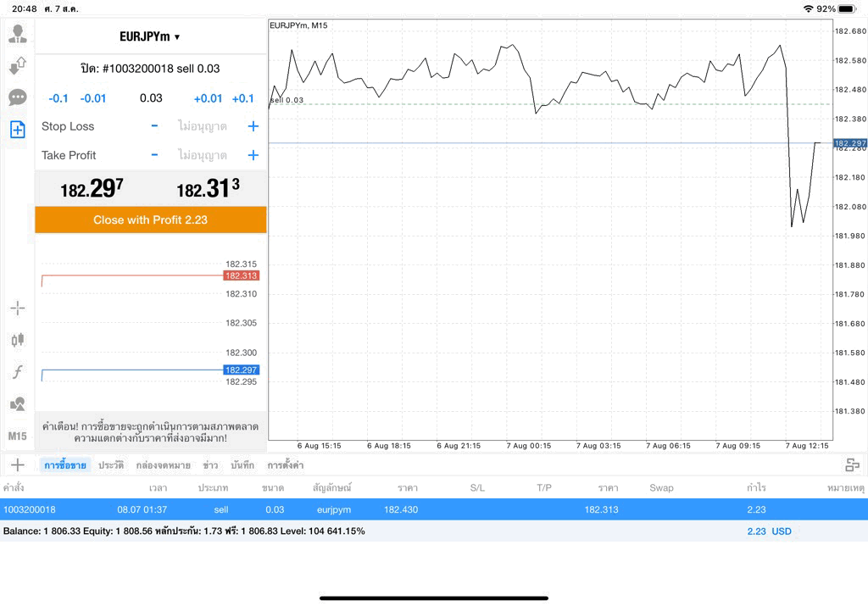Select the 1003200018 sell position row
This screenshot has height=606, width=868.
point(434,509)
